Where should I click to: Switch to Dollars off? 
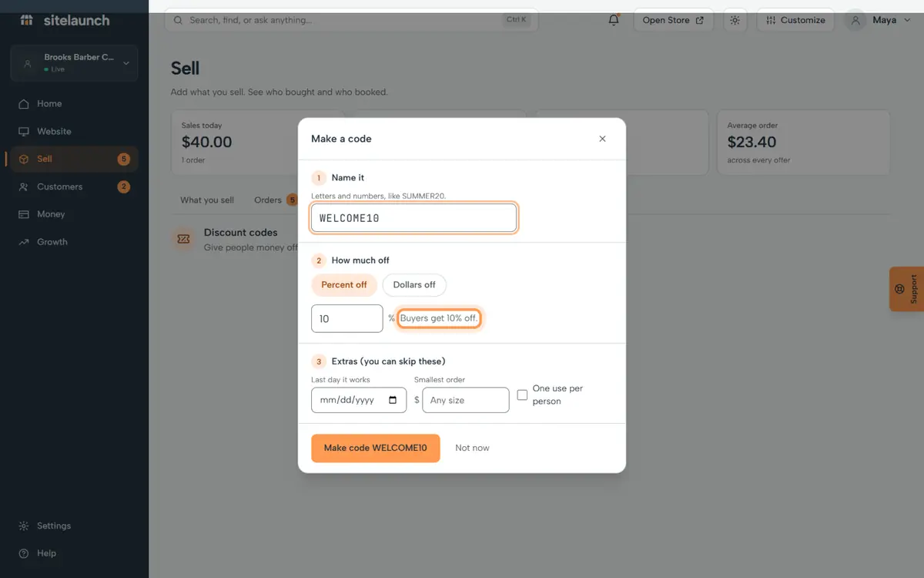coord(414,284)
